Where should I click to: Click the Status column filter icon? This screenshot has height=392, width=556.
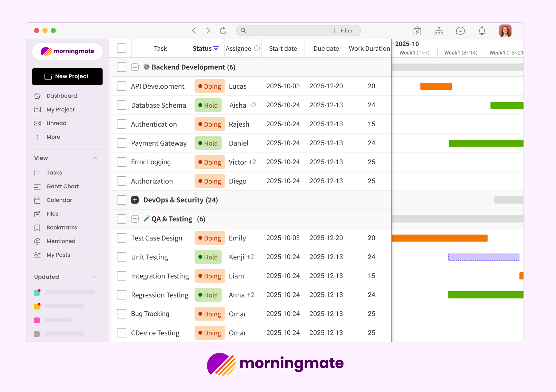[216, 48]
